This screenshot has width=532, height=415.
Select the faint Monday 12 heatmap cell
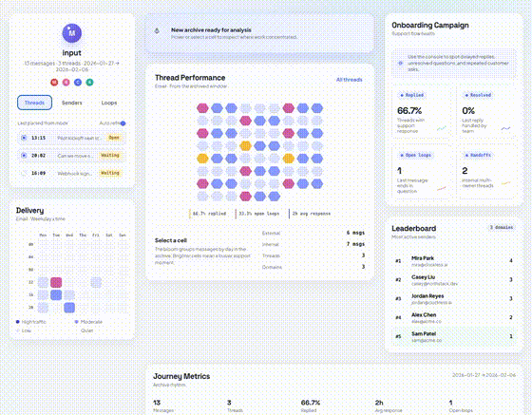[43, 282]
